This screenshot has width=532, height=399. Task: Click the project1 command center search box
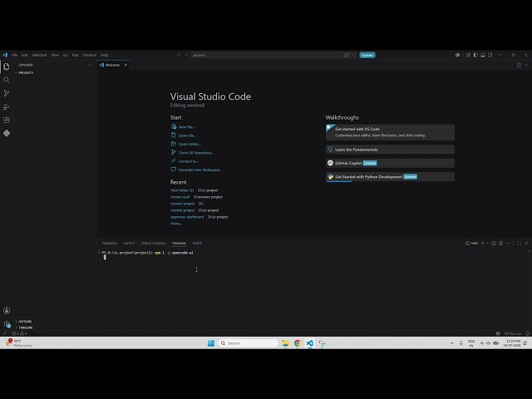tap(266, 55)
